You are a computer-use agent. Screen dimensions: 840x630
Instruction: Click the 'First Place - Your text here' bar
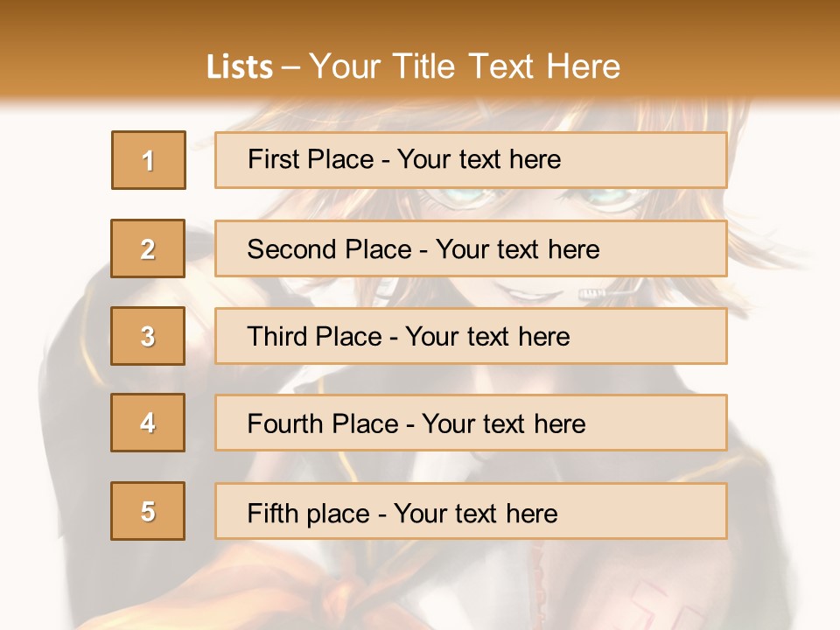pos(471,160)
